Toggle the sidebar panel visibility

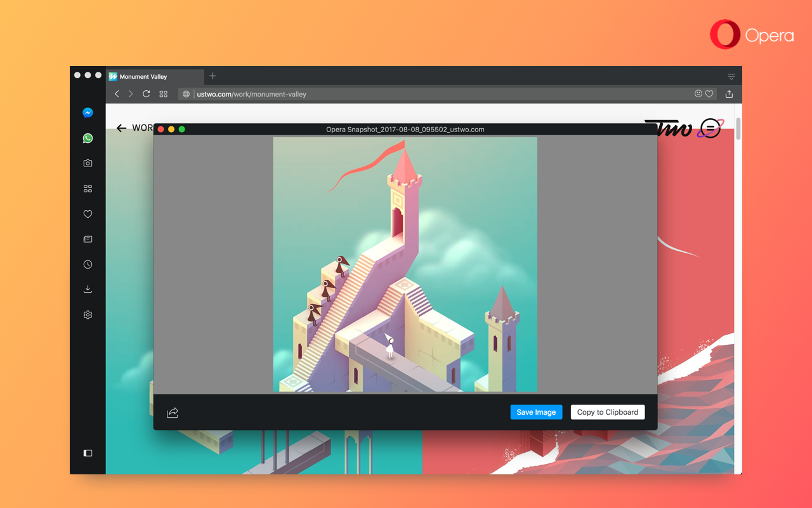point(88,453)
